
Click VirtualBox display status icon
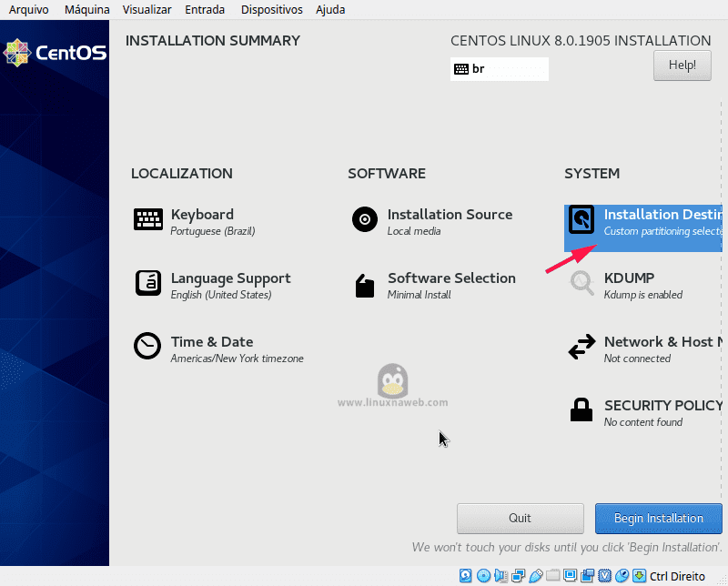click(x=570, y=576)
